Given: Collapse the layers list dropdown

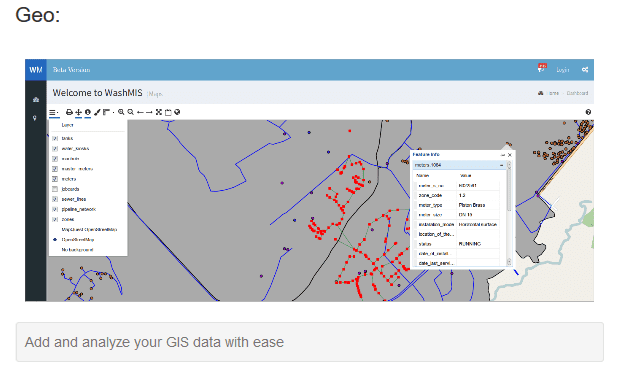Looking at the screenshot, I should click(x=54, y=113).
